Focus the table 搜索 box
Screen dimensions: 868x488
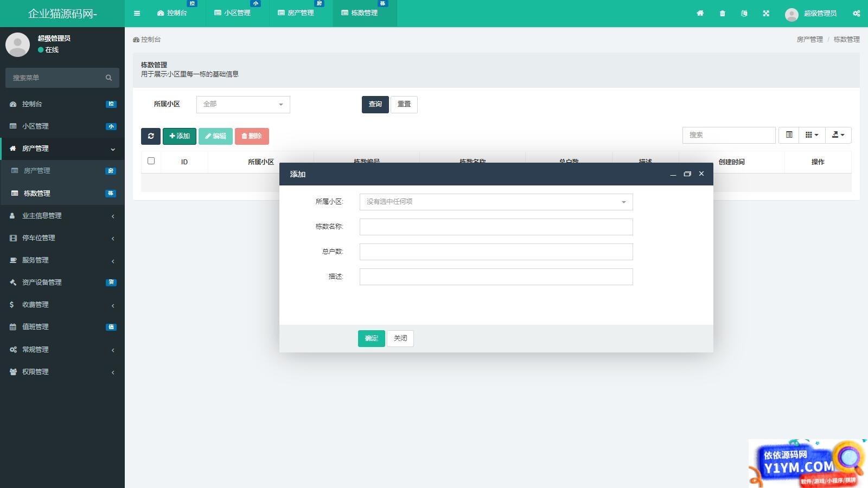click(x=729, y=135)
